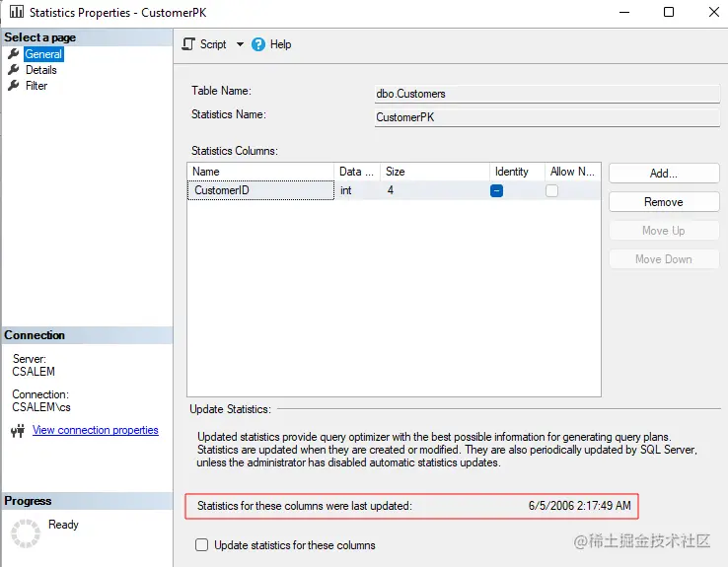Close the Statistics Properties window
This screenshot has height=567, width=728.
coord(714,12)
